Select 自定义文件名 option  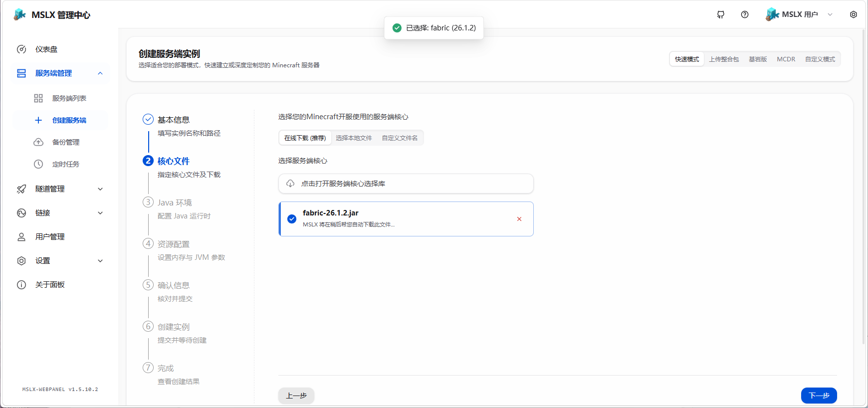(400, 138)
